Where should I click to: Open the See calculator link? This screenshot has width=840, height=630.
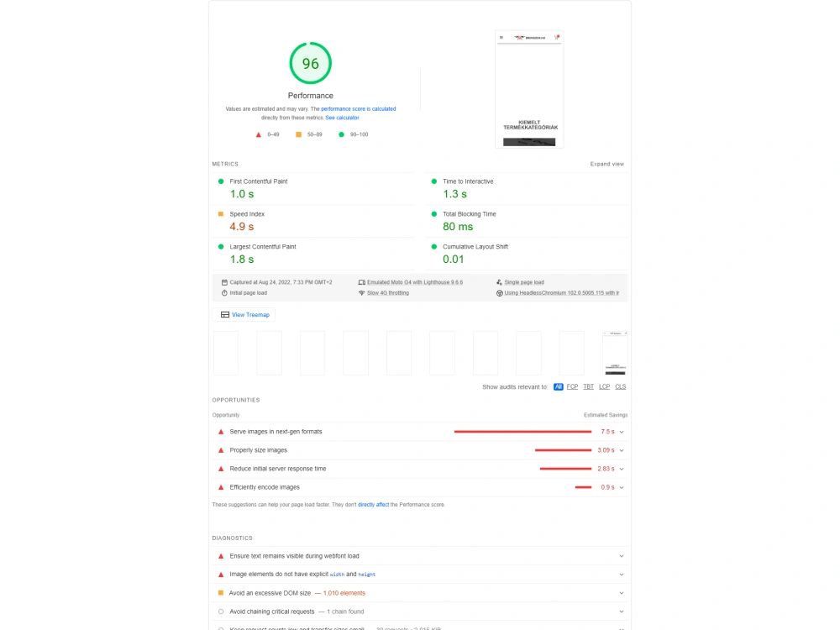(x=342, y=118)
